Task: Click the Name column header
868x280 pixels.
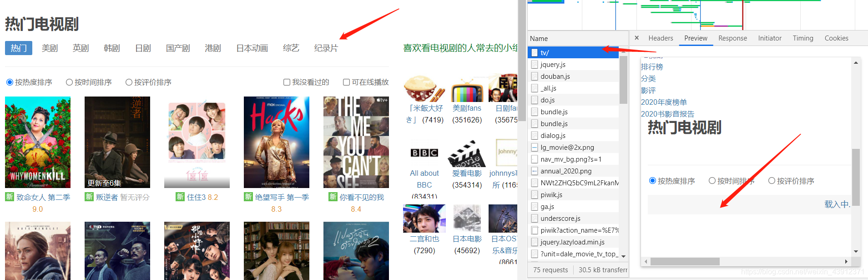Action: [539, 39]
